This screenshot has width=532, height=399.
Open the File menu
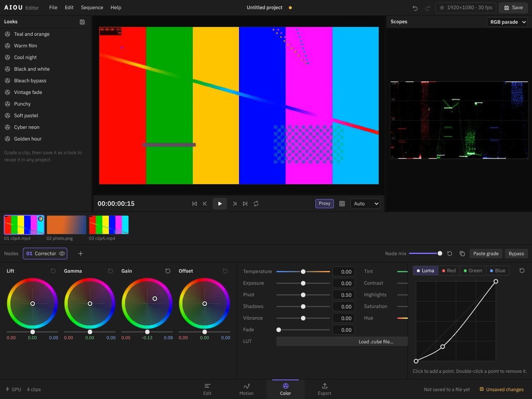(53, 7)
